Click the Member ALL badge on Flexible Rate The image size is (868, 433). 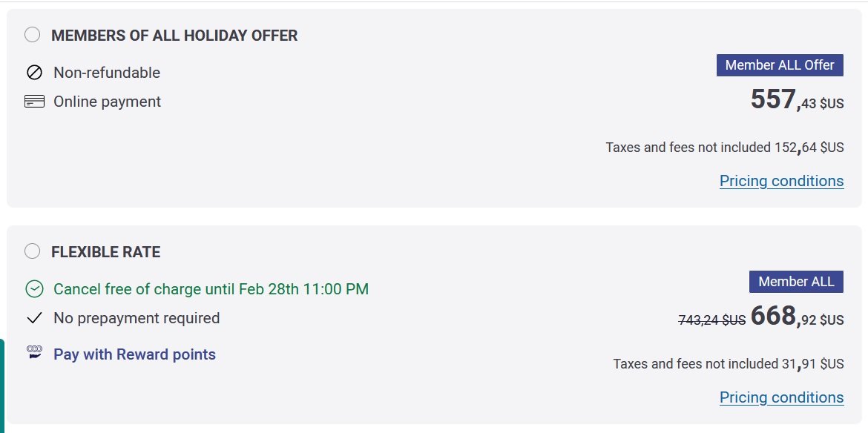tap(796, 282)
